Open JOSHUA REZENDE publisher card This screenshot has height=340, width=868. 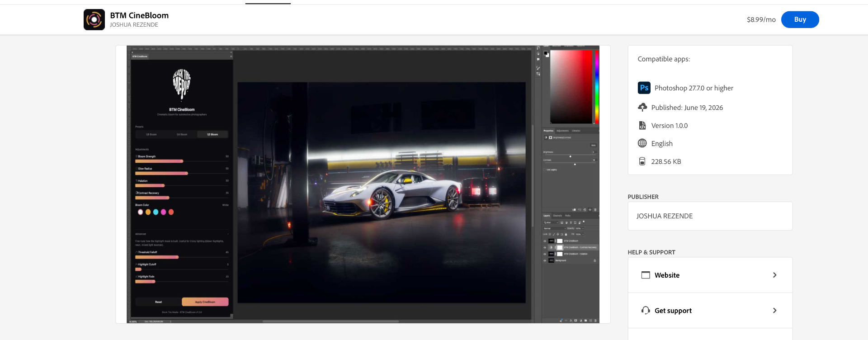pyautogui.click(x=710, y=216)
